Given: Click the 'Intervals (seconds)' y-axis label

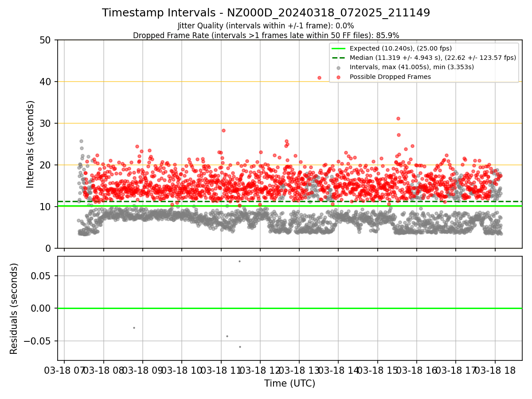Looking at the screenshot, I should [30, 144].
